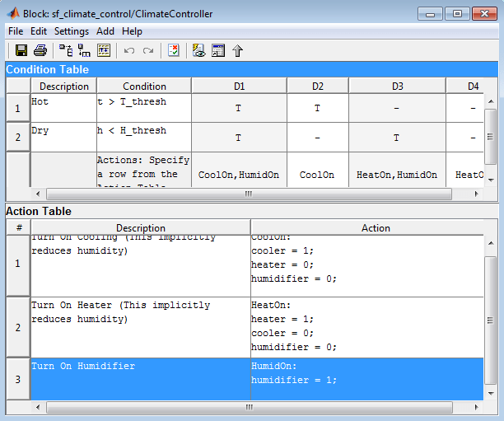Click Action Table horizontal scroll left arrow

click(38, 407)
